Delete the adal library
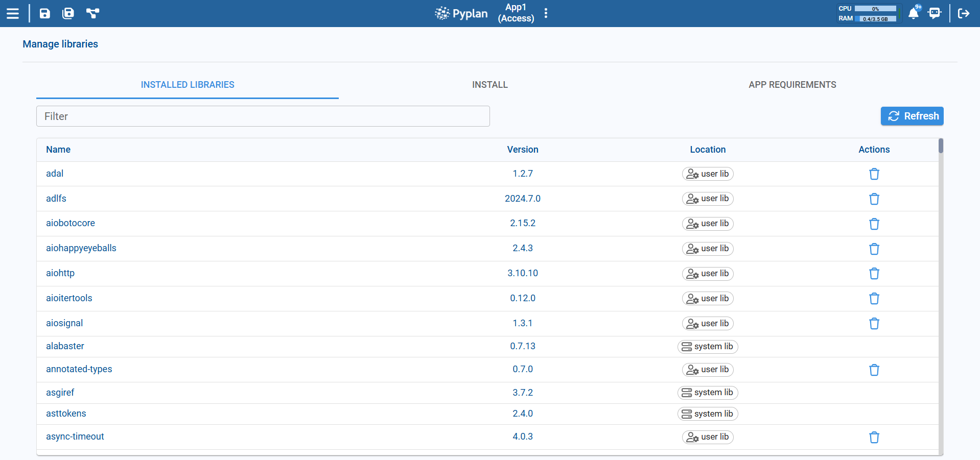Screen dimensions: 980x460 point(874,174)
